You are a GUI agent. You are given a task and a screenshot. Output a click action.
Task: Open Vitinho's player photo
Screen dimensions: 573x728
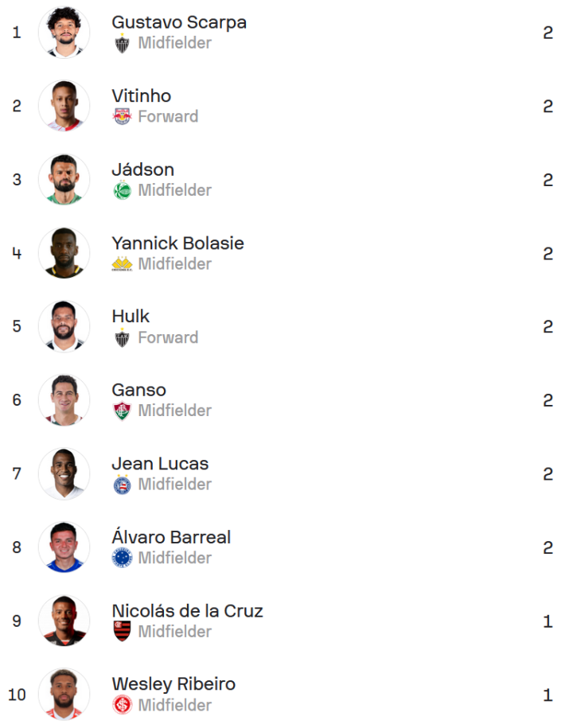point(64,106)
